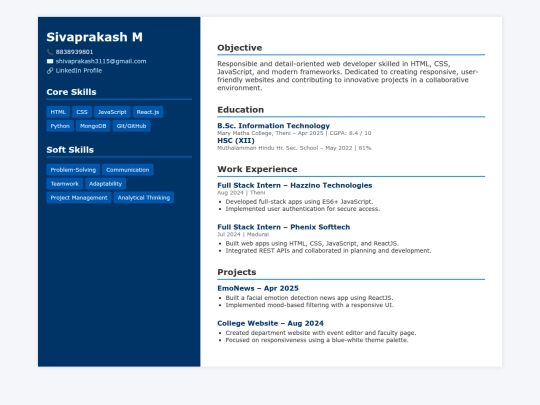Viewport: 540px width, 405px height.
Task: Click the Teamwork soft skill tag
Action: [x=64, y=184]
